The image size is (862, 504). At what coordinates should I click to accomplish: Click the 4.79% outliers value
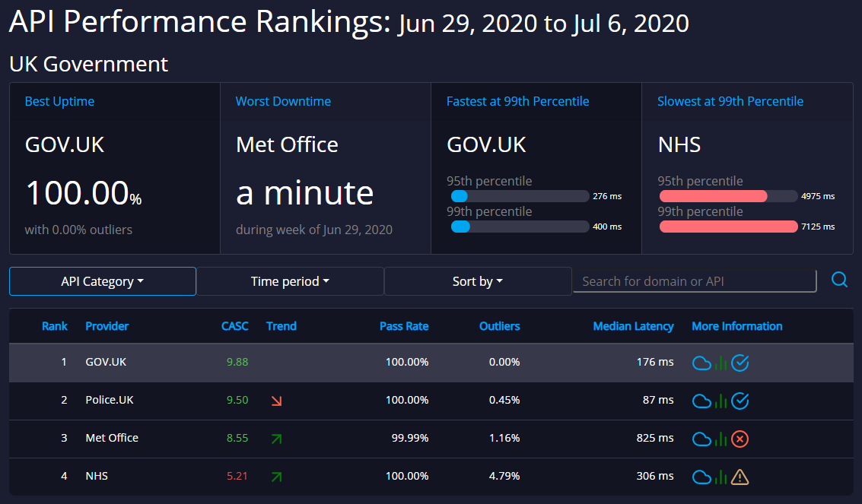pyautogui.click(x=504, y=475)
